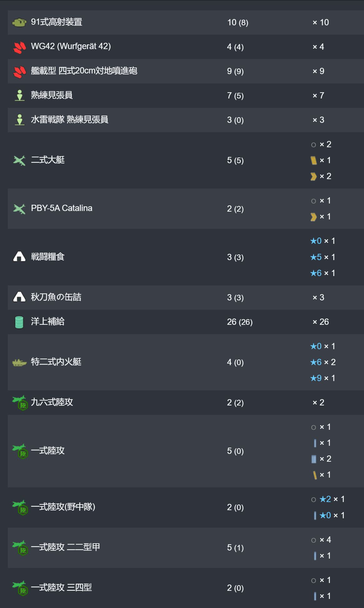Image resolution: width=364 pixels, height=608 pixels.
Task: Click the PBY-5A Catalina icon
Action: 19,209
